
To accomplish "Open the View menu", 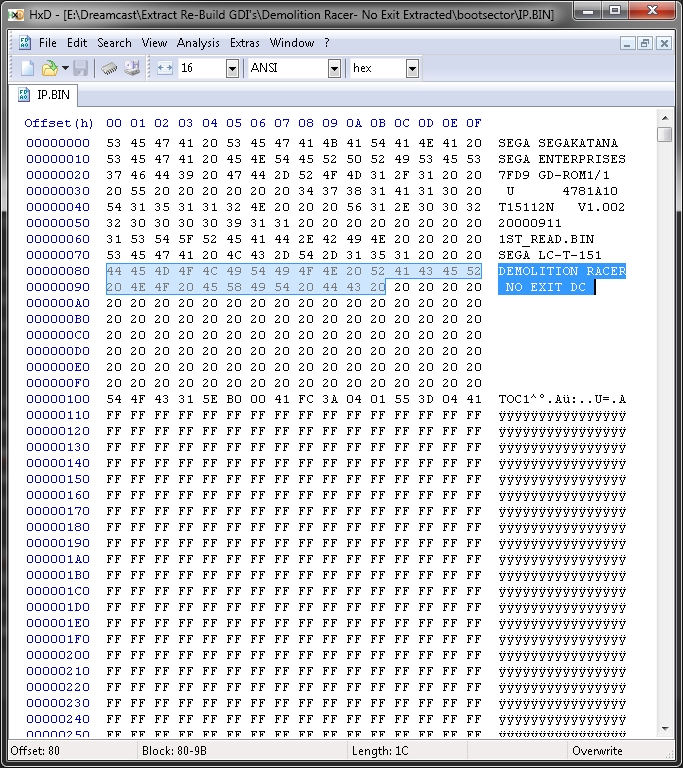I will click(154, 43).
